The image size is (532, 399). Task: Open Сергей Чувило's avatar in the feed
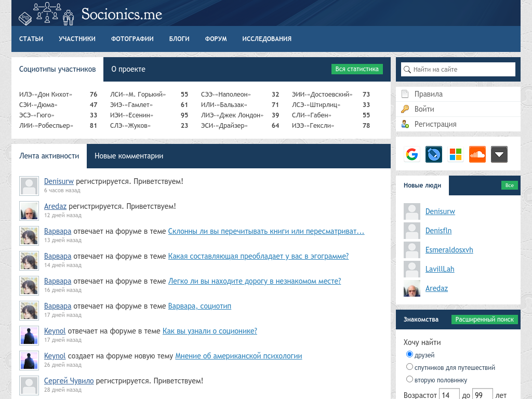29,385
